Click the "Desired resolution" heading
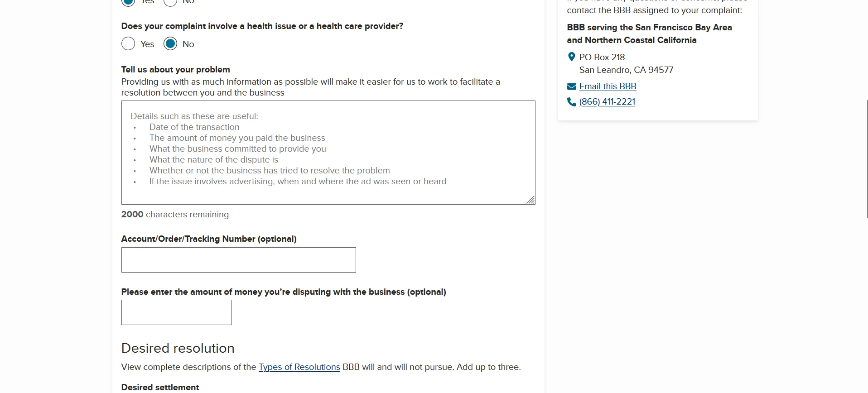 178,348
